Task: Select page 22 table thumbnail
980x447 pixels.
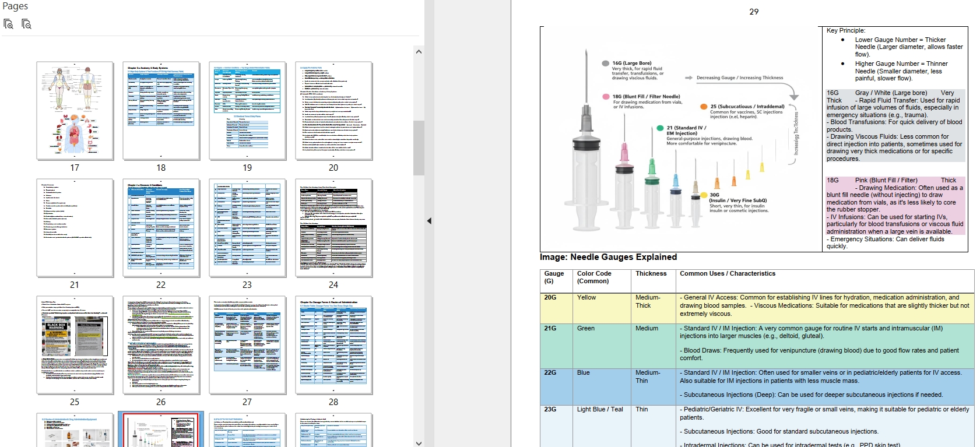Action: click(161, 228)
